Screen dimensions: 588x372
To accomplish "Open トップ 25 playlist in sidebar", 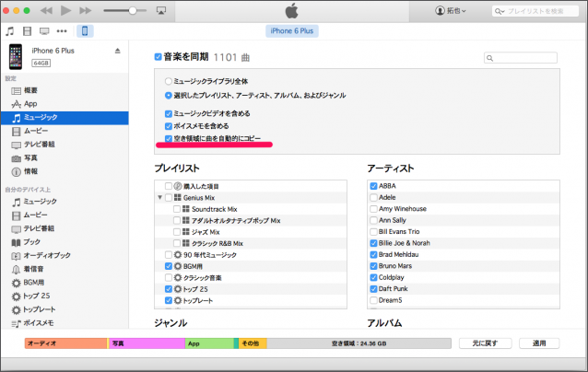I will coord(65,296).
